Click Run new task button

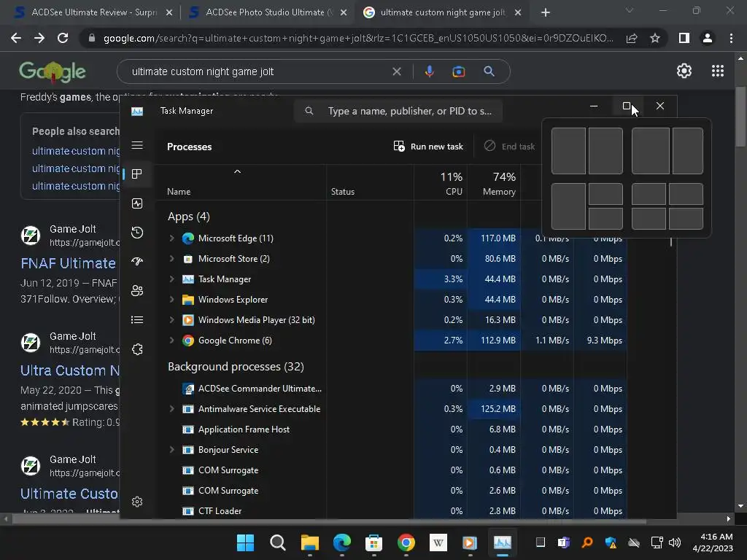point(428,147)
